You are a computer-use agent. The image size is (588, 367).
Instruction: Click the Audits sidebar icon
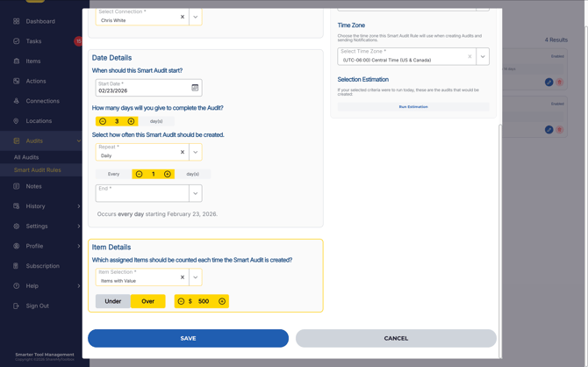[16, 140]
